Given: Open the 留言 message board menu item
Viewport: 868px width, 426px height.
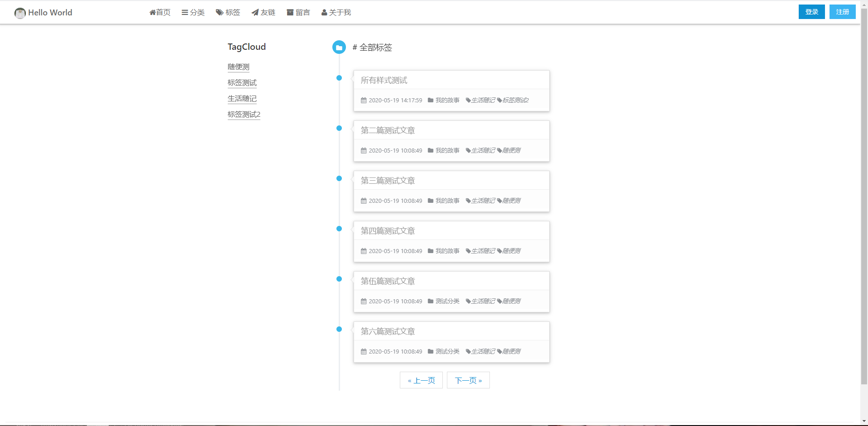Looking at the screenshot, I should click(298, 12).
